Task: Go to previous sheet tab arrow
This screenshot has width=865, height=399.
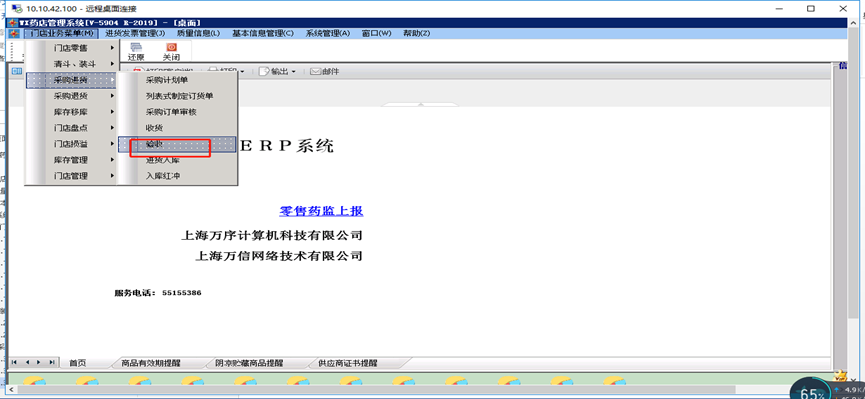Action: point(27,362)
